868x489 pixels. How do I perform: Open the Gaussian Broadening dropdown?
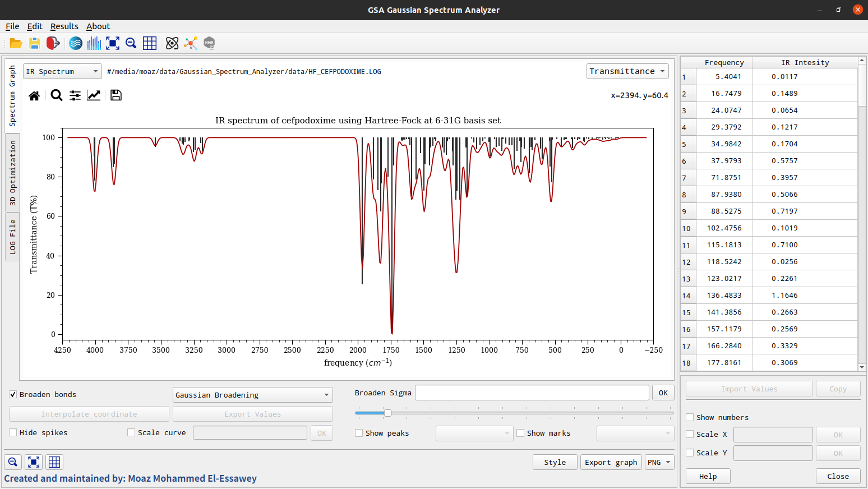253,395
